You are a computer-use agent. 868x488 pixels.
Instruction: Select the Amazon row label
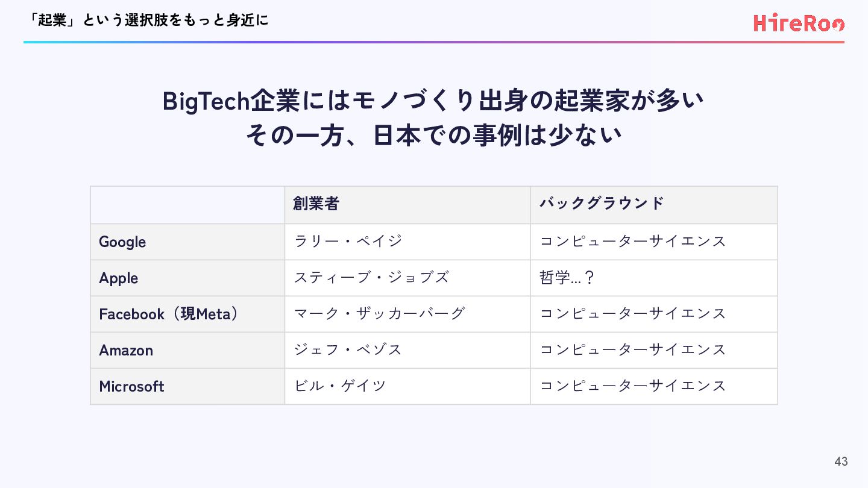point(187,350)
